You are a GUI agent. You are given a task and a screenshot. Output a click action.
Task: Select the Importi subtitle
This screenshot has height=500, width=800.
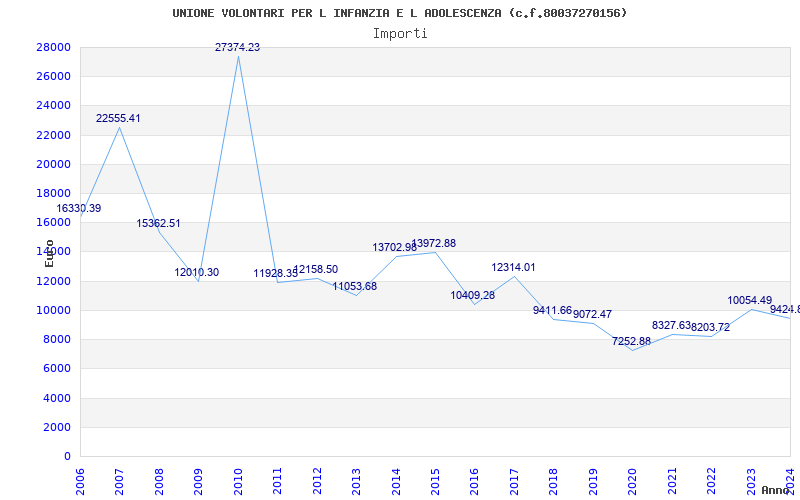click(400, 33)
